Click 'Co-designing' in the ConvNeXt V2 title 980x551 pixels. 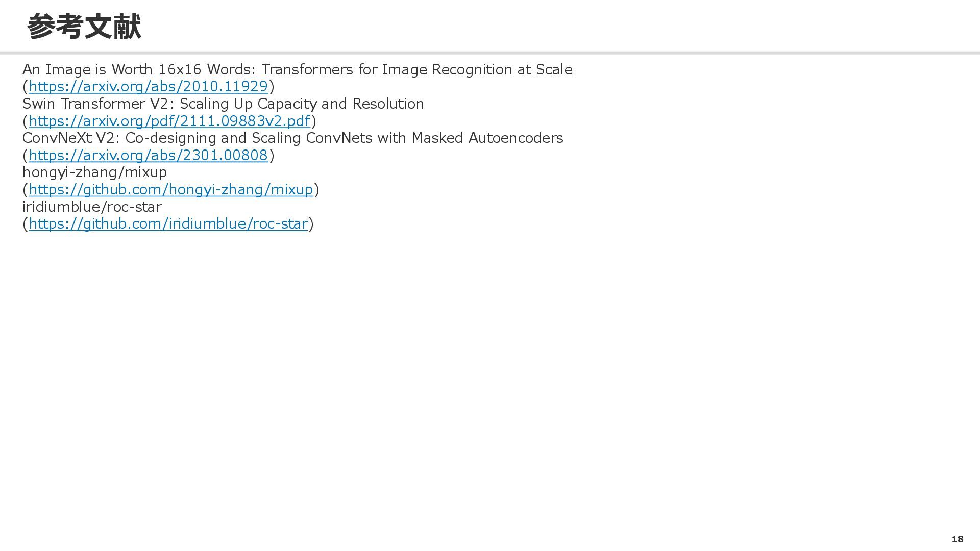[x=170, y=138]
